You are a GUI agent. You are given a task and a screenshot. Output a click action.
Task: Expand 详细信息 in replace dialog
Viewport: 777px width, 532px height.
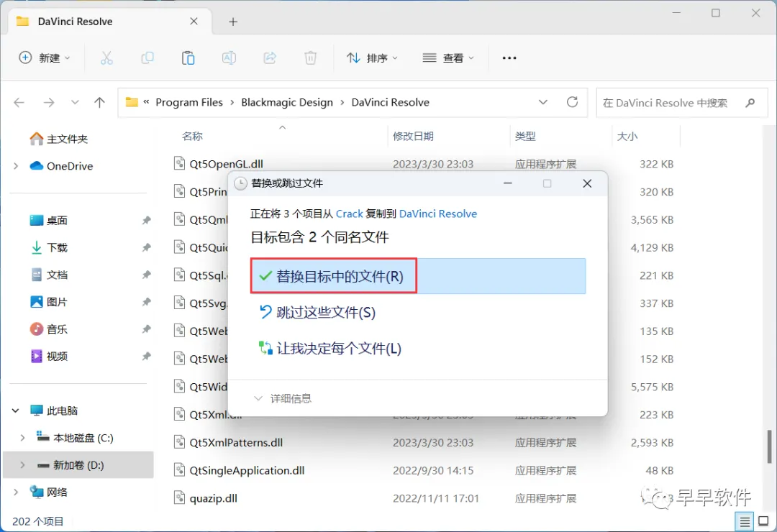point(283,398)
